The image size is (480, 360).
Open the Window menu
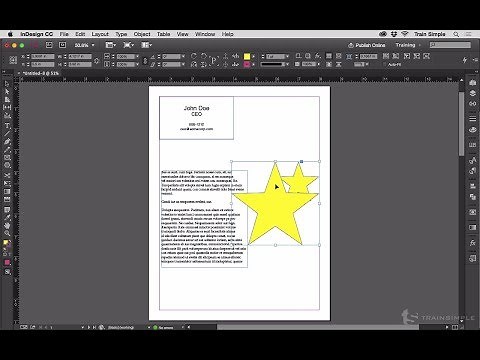pos(205,34)
